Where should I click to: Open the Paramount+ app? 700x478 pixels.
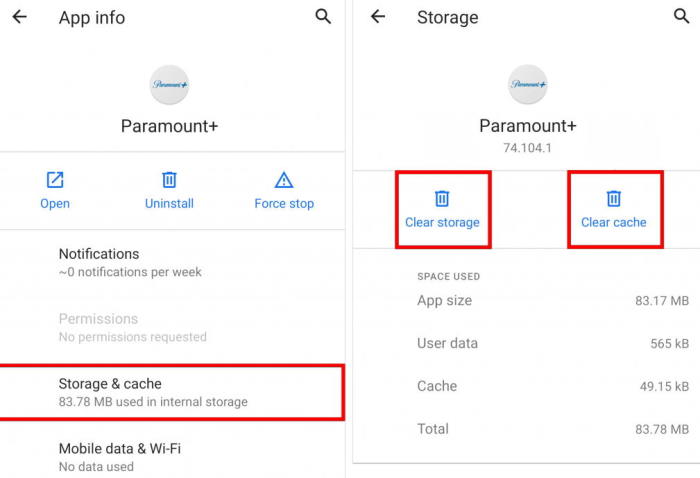(55, 191)
